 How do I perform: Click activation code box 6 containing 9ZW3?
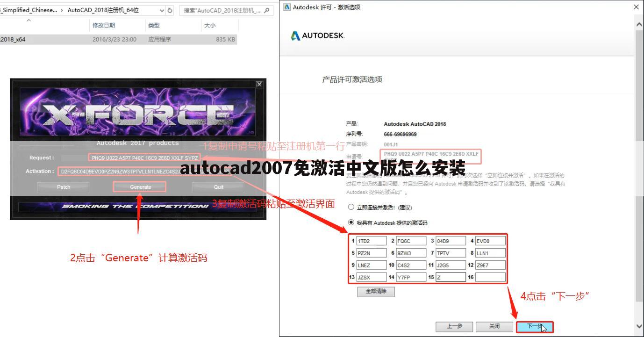tap(411, 253)
